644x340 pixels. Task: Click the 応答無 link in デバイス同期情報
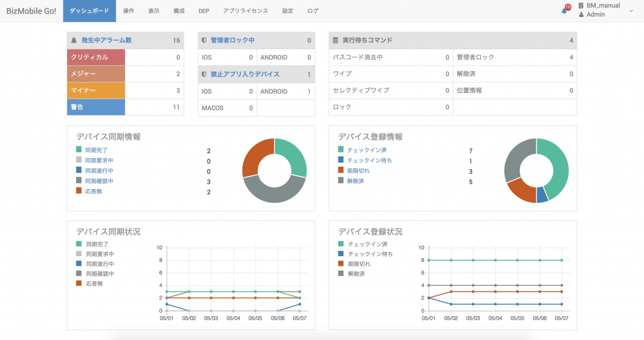pos(93,192)
